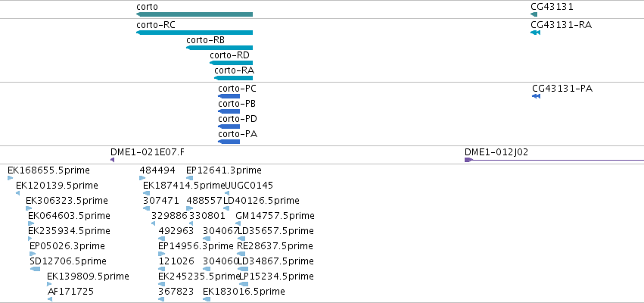Select the EK168655.5prime EST arrow

11,178
